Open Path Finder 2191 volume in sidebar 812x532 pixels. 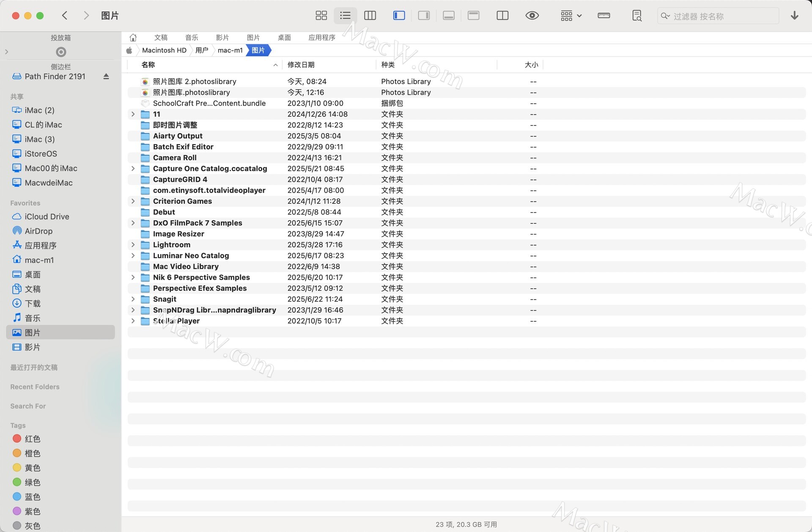click(55, 76)
